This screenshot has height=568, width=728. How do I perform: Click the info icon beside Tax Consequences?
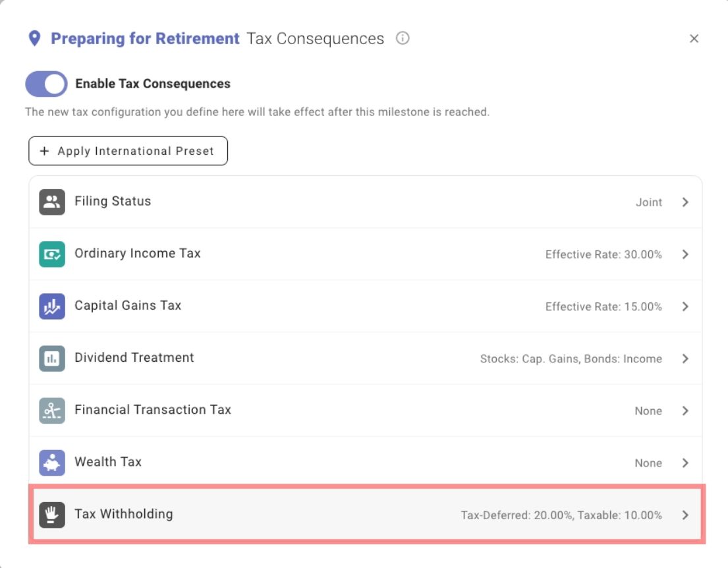coord(403,38)
